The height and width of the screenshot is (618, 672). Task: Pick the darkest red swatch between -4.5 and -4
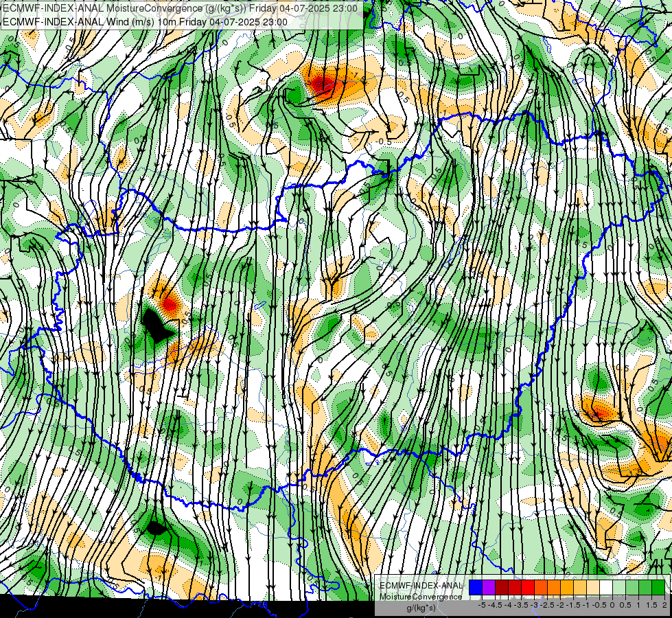coord(502,588)
